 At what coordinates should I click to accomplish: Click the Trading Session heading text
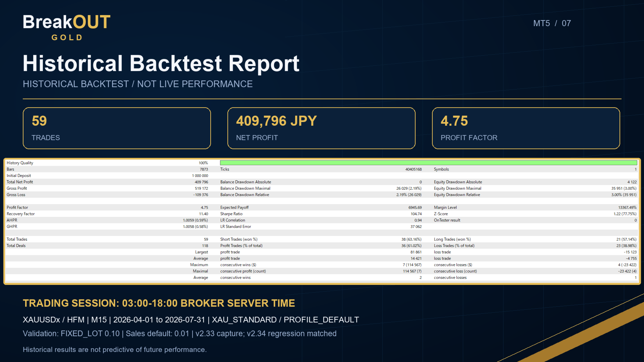[159, 303]
